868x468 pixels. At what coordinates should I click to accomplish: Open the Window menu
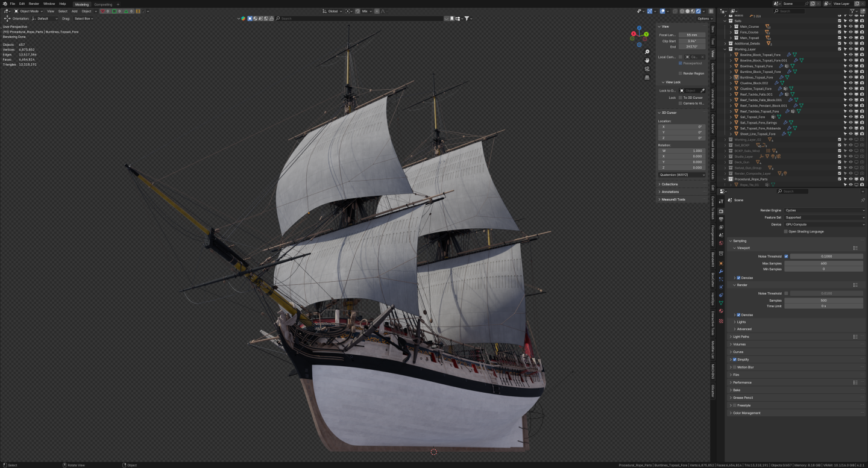pyautogui.click(x=49, y=4)
